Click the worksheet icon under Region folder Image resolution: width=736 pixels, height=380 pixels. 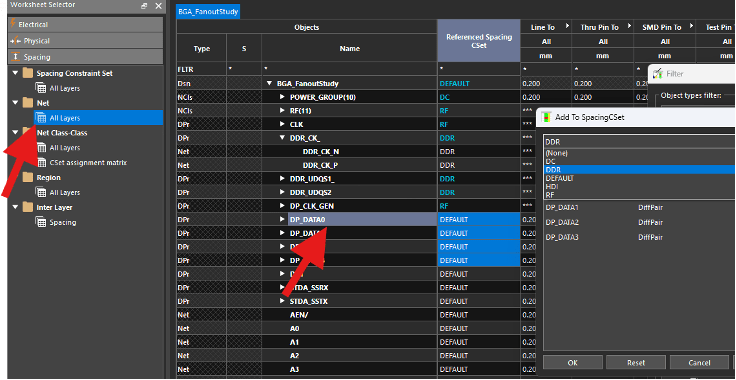click(41, 192)
